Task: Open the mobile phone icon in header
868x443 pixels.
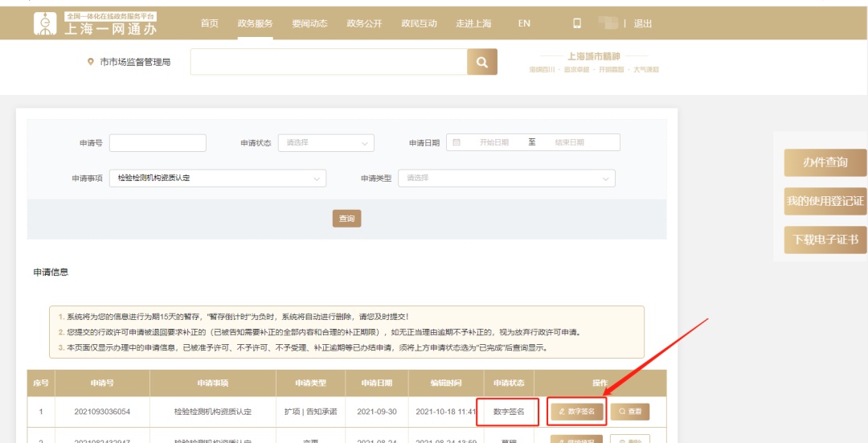Action: click(576, 23)
